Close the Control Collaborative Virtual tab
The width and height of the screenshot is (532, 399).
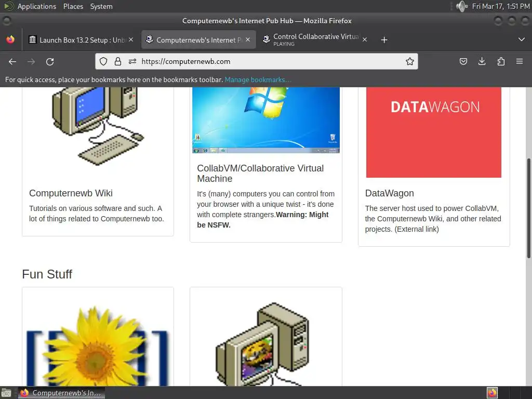click(365, 39)
